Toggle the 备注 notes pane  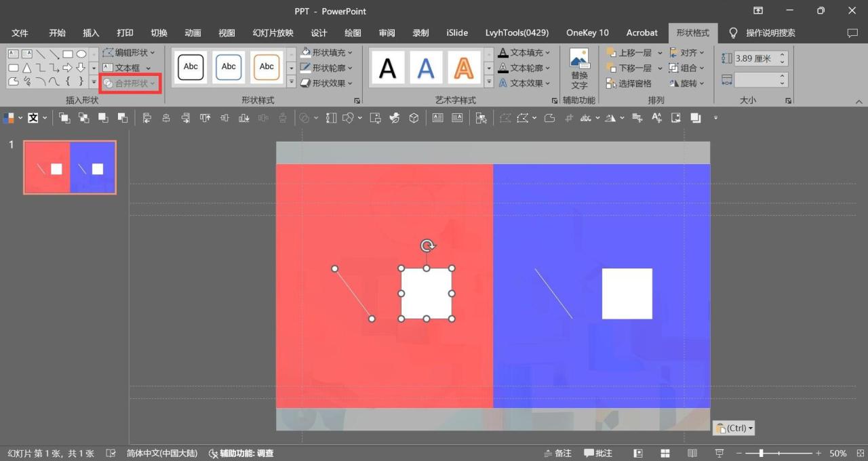(558, 453)
